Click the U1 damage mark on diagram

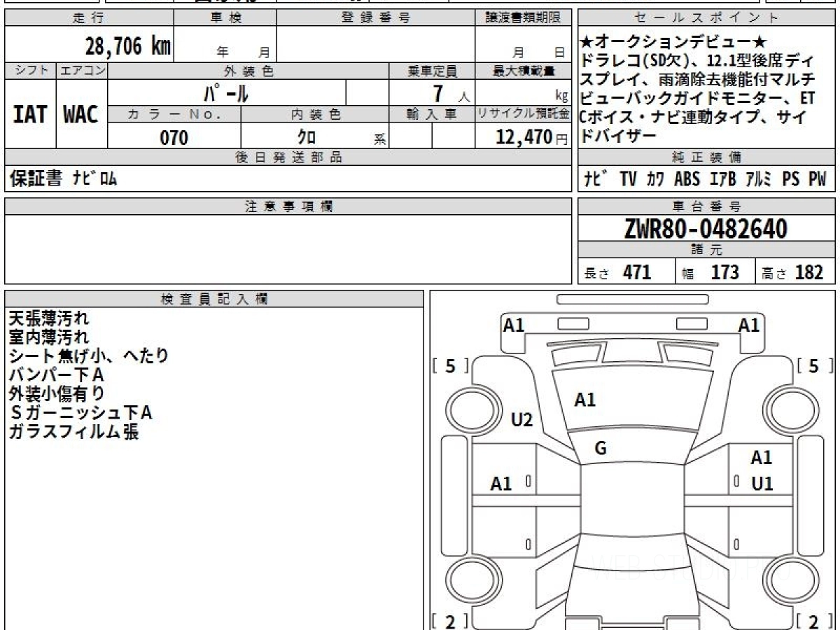pos(762,484)
